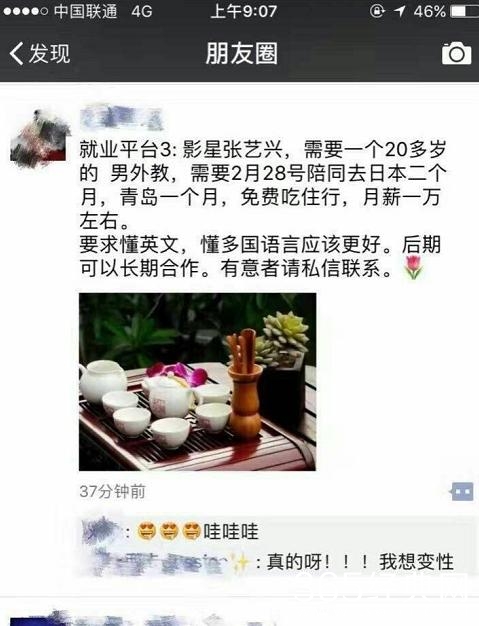Open the tea set photo thumbnail
This screenshot has width=479, height=626.
(x=198, y=382)
